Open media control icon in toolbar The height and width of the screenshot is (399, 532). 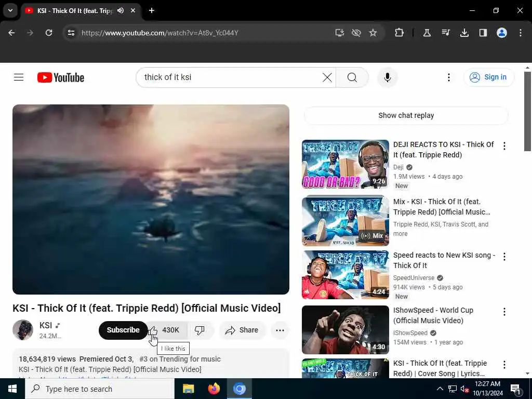pyautogui.click(x=445, y=33)
